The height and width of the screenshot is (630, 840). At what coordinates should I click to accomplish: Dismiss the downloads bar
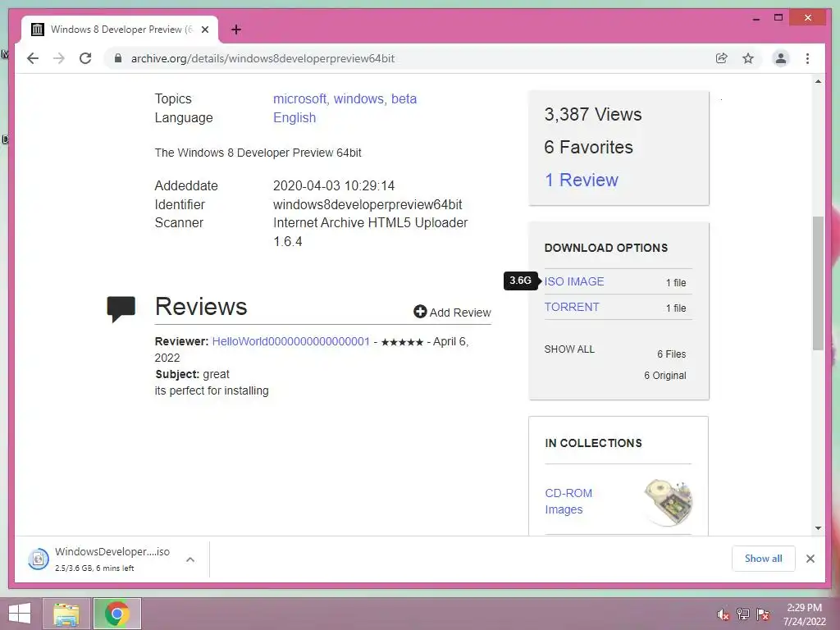(810, 559)
